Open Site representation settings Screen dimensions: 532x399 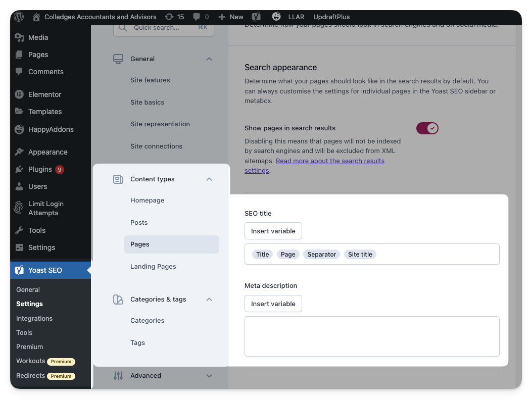point(160,124)
